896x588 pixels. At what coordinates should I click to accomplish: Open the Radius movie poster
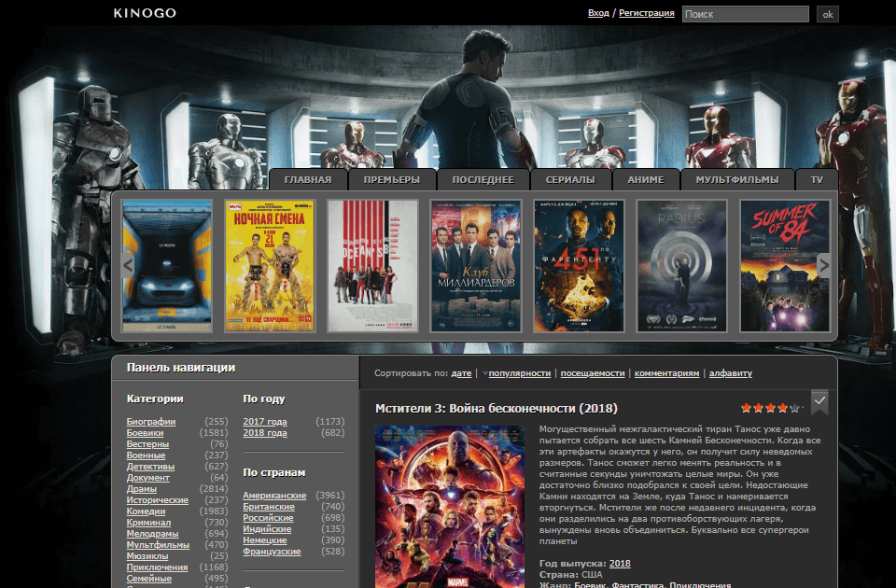[681, 265]
